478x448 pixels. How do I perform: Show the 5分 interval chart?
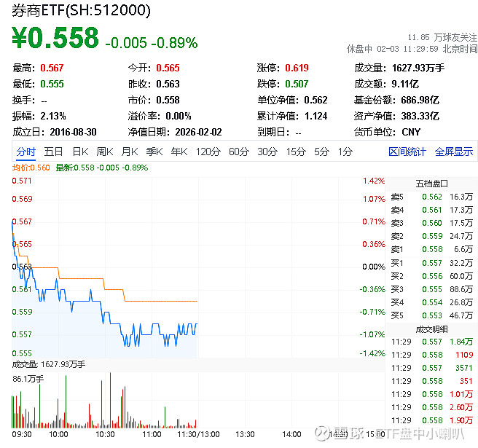(x=321, y=152)
